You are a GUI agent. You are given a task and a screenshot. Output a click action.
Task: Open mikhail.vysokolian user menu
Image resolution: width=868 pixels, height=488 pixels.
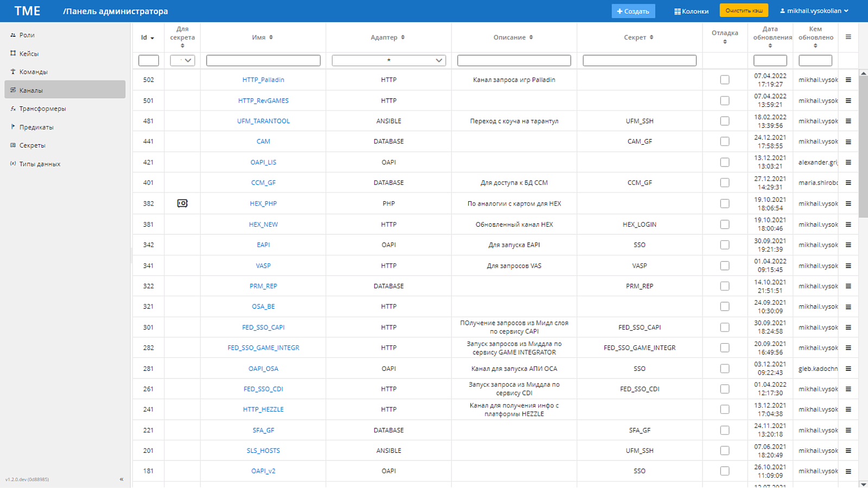pos(814,11)
